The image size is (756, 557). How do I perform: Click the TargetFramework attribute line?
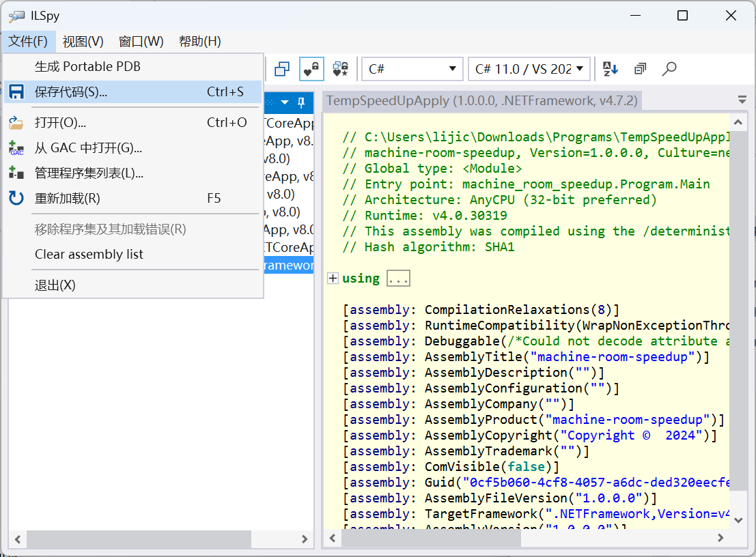[535, 514]
